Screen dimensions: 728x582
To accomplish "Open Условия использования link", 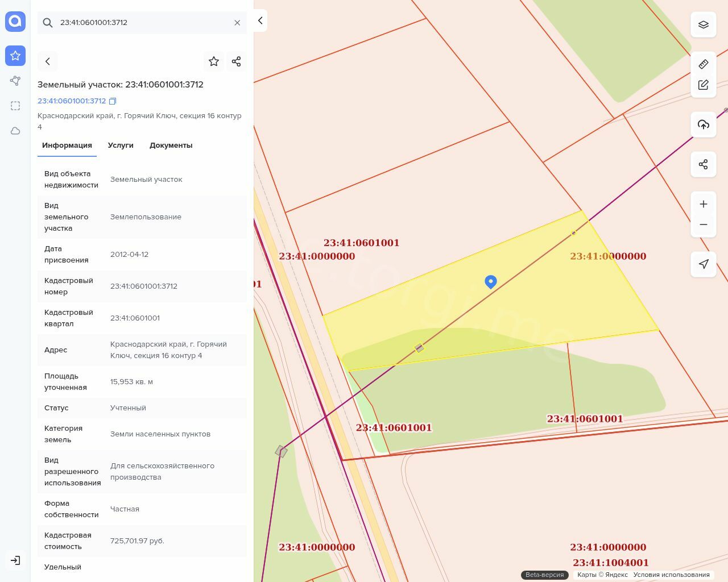I will (x=671, y=575).
